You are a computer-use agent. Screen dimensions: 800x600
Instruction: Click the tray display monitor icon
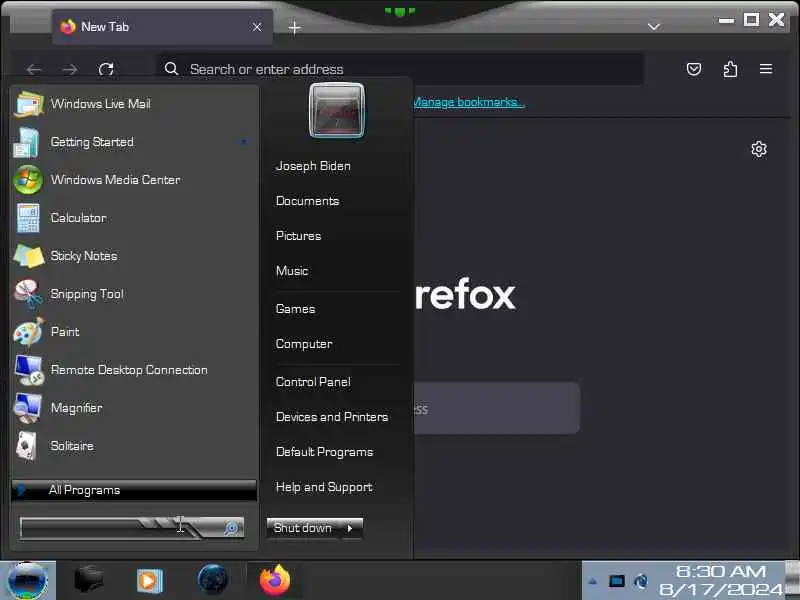(616, 581)
